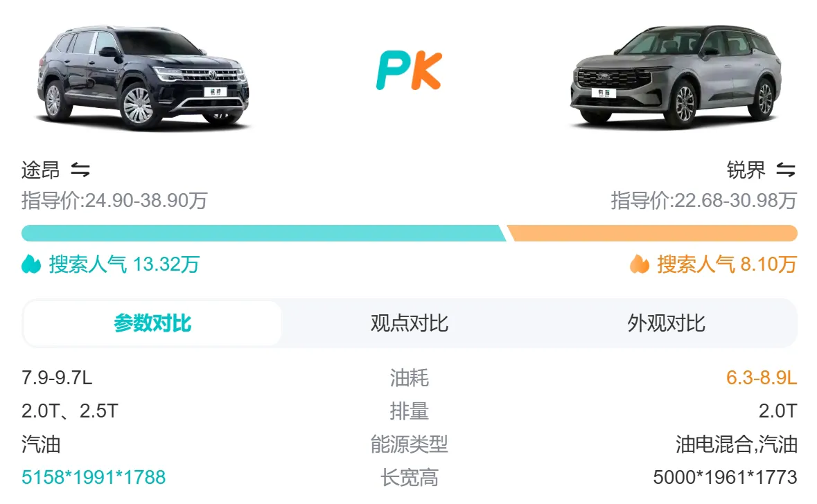Click the 油耗 parameter label
This screenshot has height=504, width=817.
[409, 378]
